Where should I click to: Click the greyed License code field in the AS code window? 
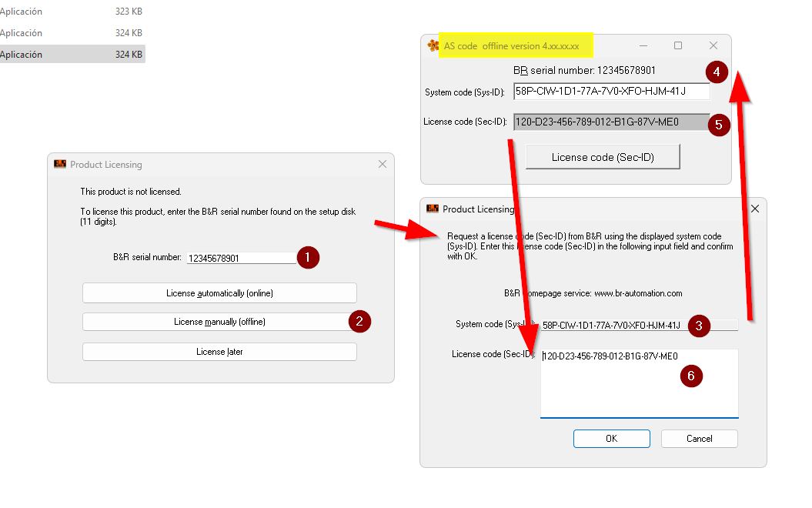612,122
